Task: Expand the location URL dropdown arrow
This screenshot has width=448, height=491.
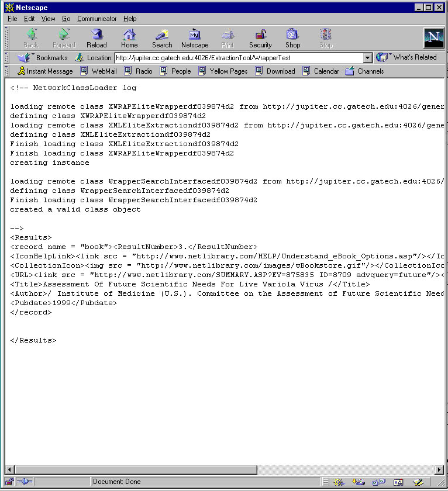Action: tap(367, 58)
